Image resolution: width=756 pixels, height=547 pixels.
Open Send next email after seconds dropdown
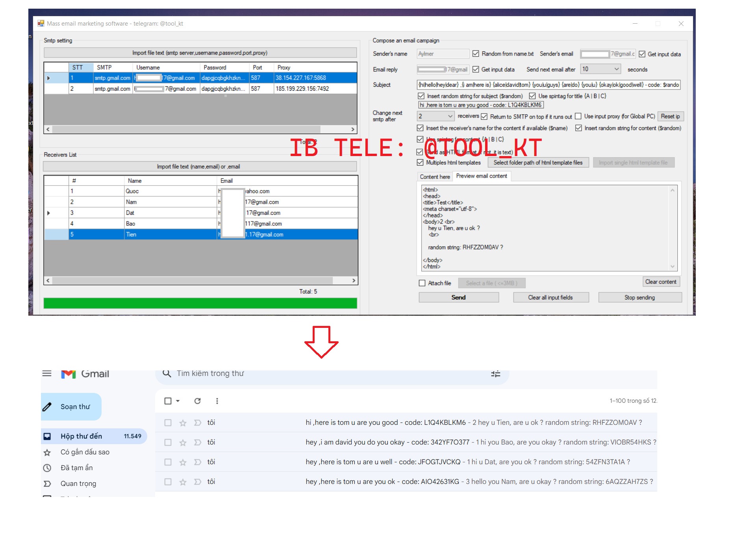coord(616,69)
